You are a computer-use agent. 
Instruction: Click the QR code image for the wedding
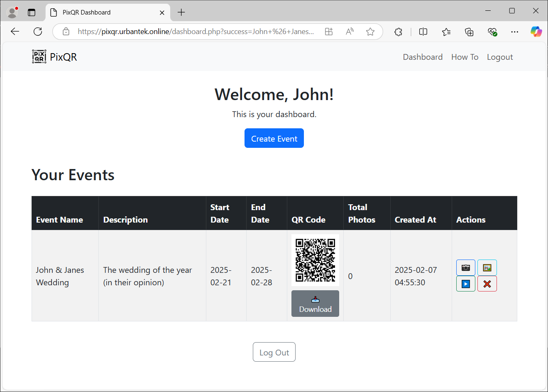coord(315,260)
